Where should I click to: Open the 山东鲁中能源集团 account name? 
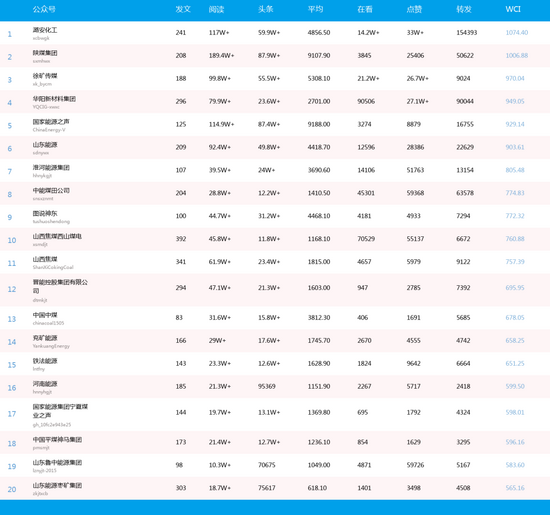click(x=57, y=462)
